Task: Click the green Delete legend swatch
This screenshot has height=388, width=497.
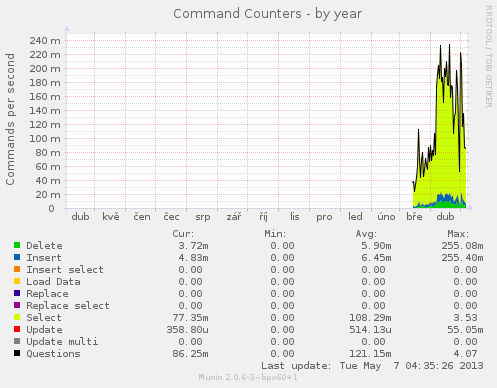Action: point(17,245)
